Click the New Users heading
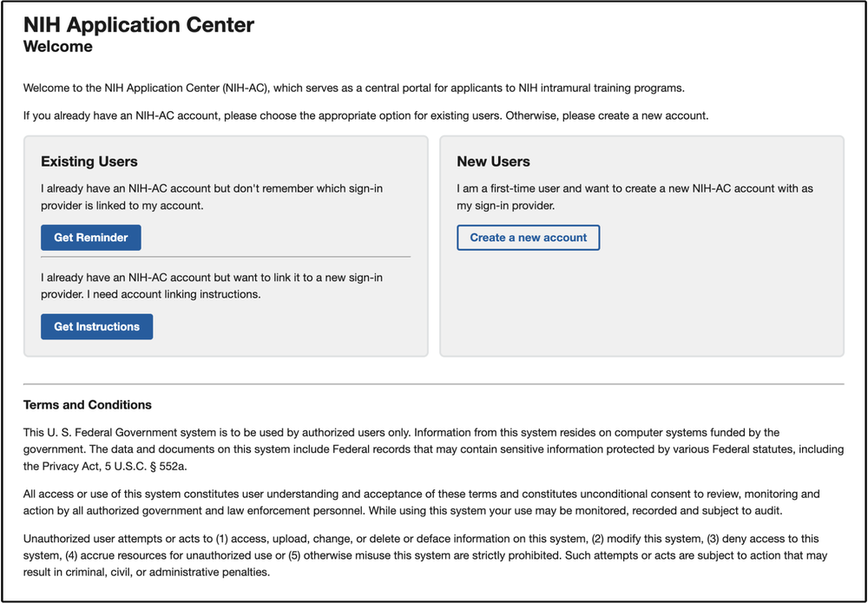 (x=493, y=161)
